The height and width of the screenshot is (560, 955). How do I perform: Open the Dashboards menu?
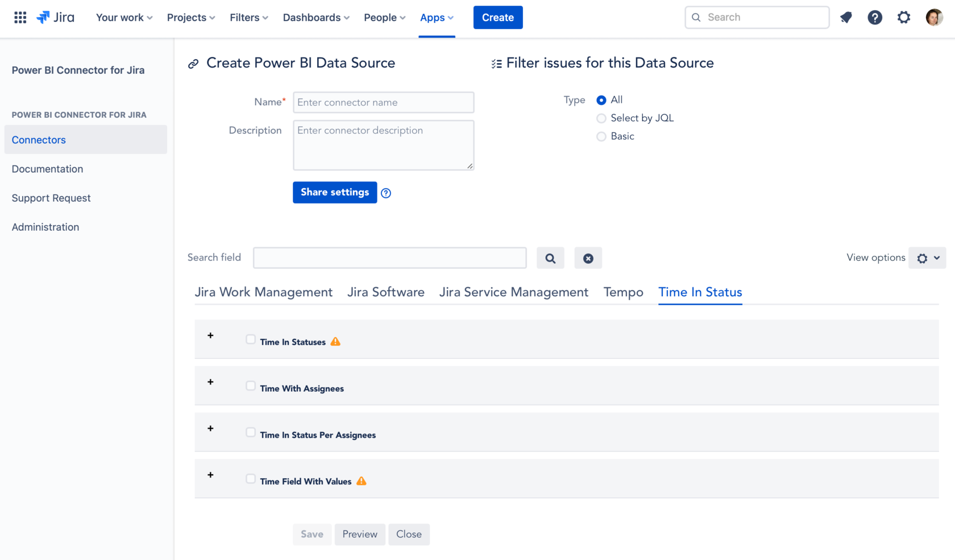(315, 18)
